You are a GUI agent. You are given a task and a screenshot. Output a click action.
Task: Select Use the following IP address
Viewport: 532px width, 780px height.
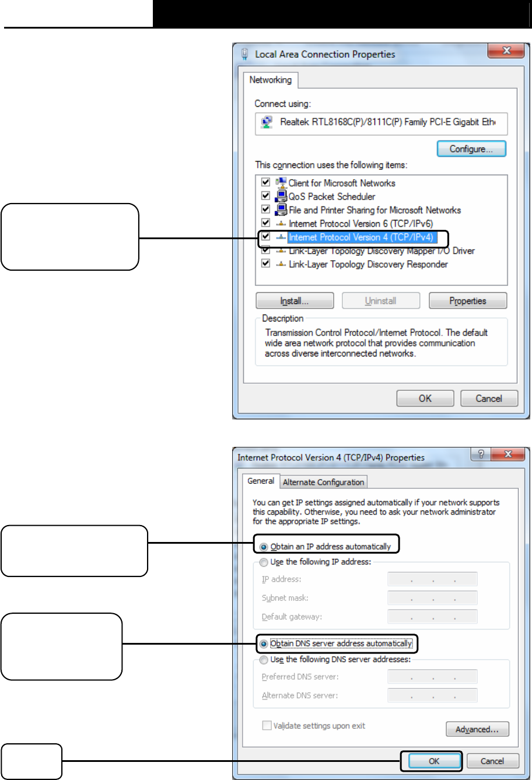click(316, 562)
